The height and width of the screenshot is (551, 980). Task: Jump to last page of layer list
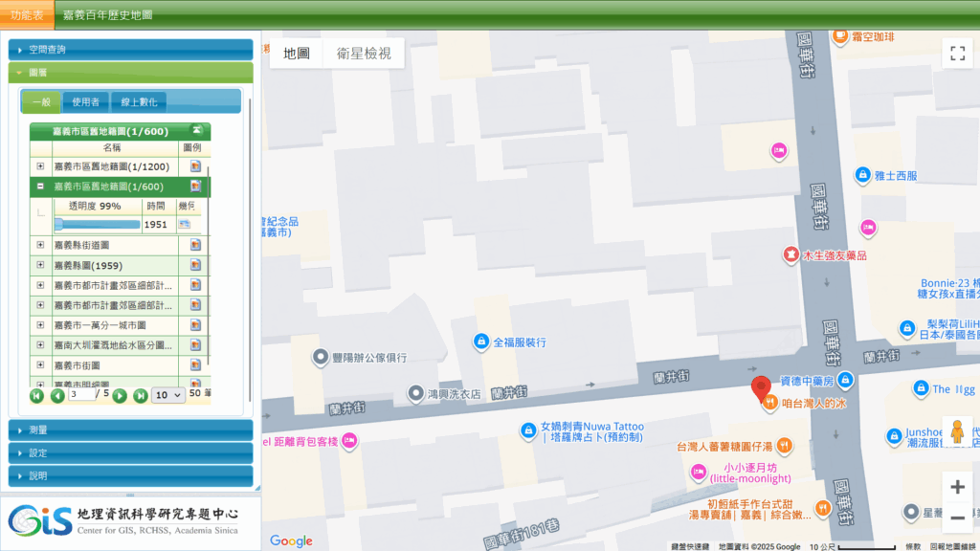pos(140,395)
